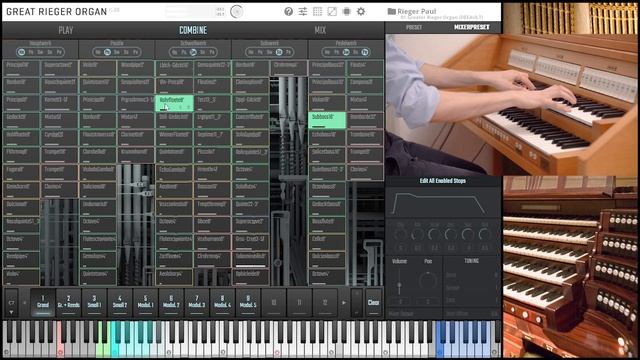This screenshot has width=640, height=360.
Task: Select combination slot 8 Modul. 4
Action: 222,302
